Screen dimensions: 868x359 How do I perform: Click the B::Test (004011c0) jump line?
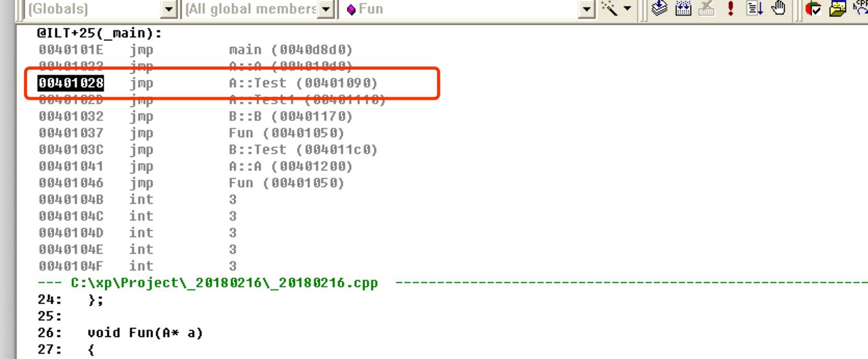pos(208,150)
